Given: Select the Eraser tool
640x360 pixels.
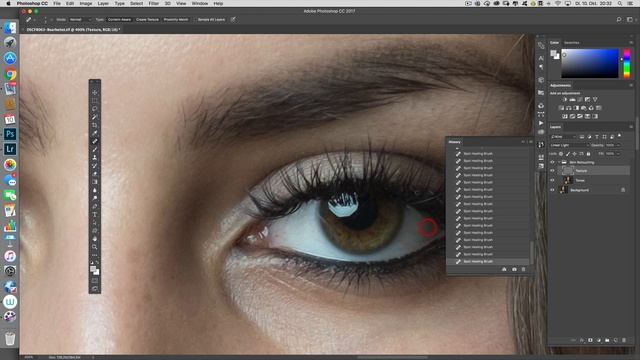Looking at the screenshot, I should 95,174.
